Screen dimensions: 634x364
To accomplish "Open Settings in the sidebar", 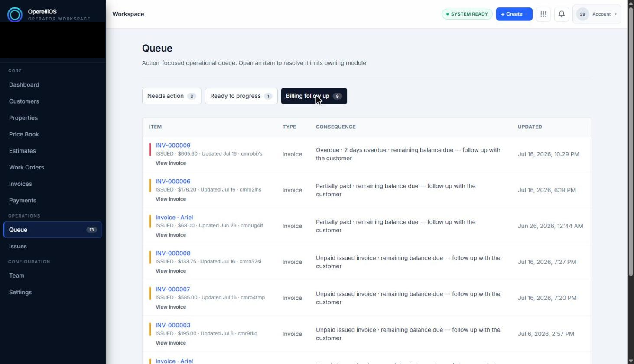I will [52, 292].
